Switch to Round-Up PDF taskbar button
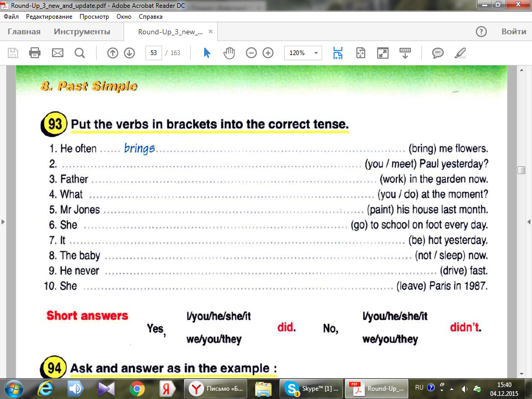 (377, 389)
